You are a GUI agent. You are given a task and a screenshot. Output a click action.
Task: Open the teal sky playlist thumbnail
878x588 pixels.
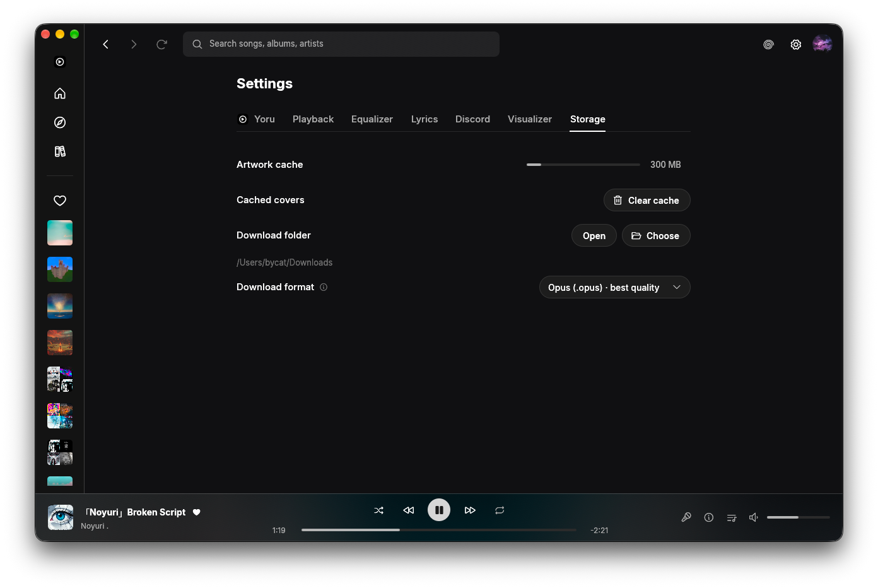click(x=60, y=233)
